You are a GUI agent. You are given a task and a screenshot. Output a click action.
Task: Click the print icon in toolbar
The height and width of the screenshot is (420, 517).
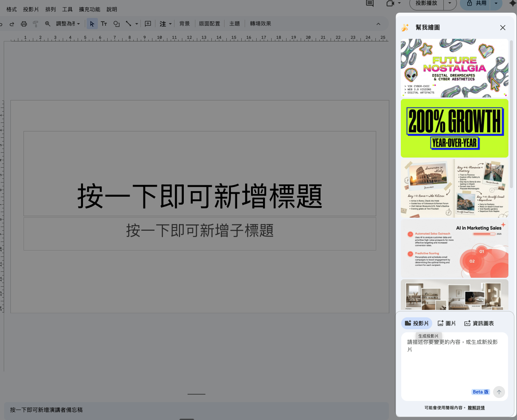[24, 24]
